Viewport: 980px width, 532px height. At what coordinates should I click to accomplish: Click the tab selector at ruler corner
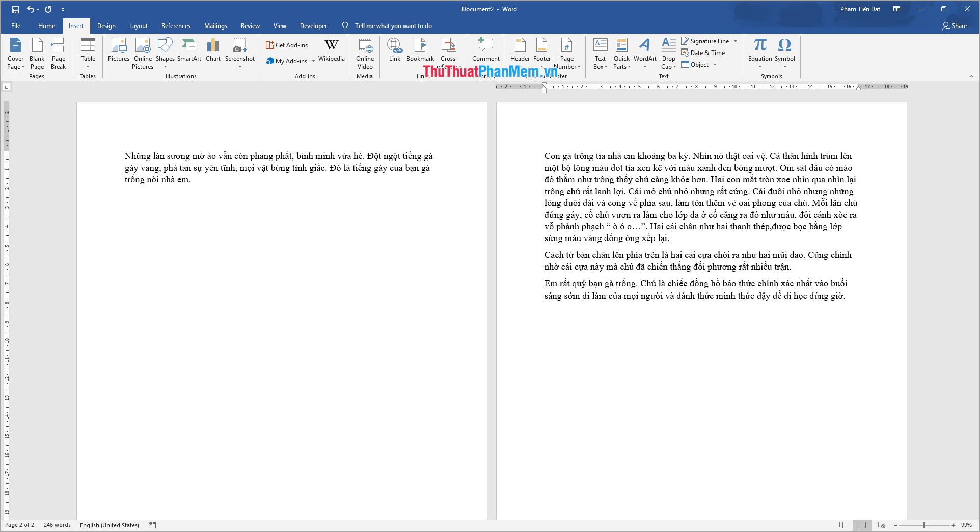pyautogui.click(x=7, y=87)
